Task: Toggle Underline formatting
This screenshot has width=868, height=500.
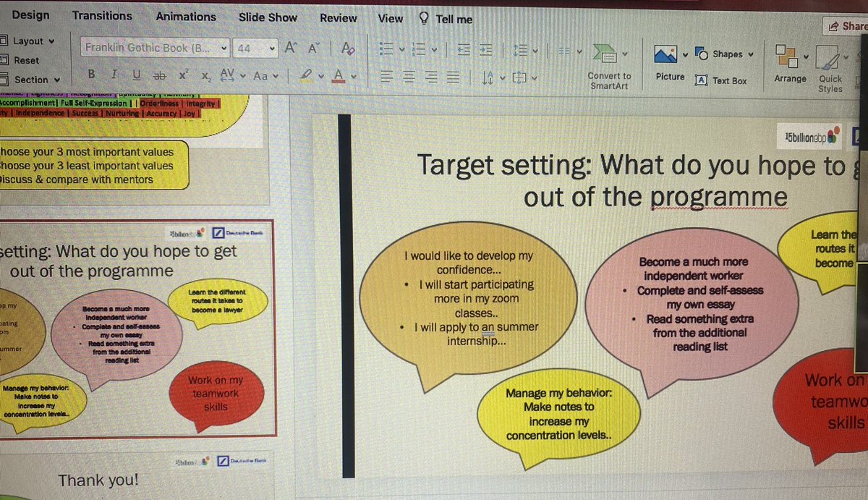Action: coord(136,75)
